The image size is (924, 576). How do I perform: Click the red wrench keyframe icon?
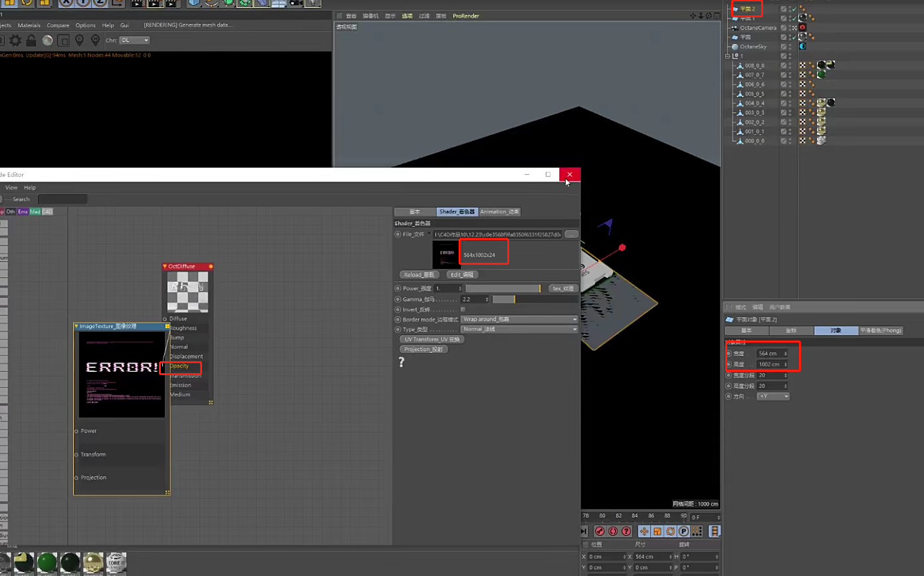point(600,531)
